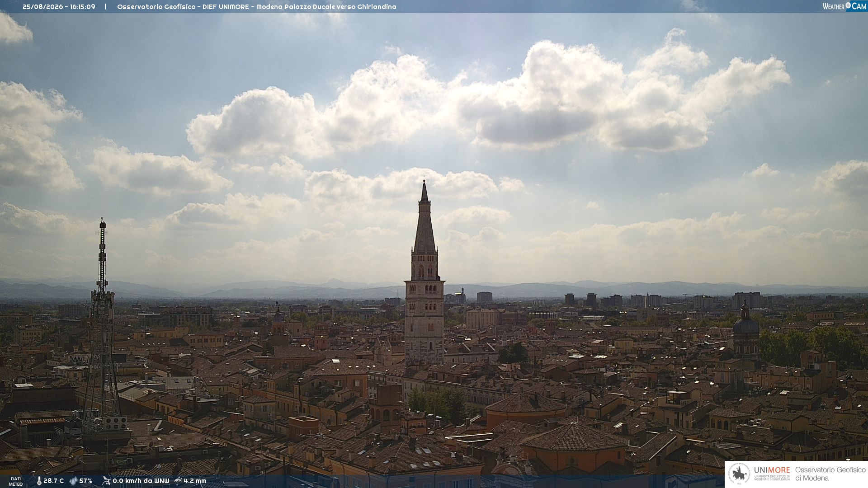Open the UNIMORE wordmark link

coord(772,470)
